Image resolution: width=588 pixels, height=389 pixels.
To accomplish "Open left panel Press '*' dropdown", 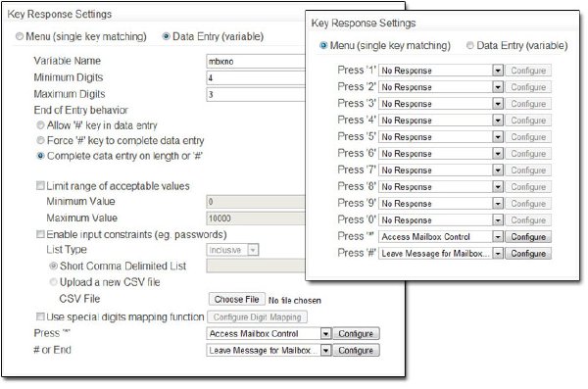I will [x=269, y=333].
